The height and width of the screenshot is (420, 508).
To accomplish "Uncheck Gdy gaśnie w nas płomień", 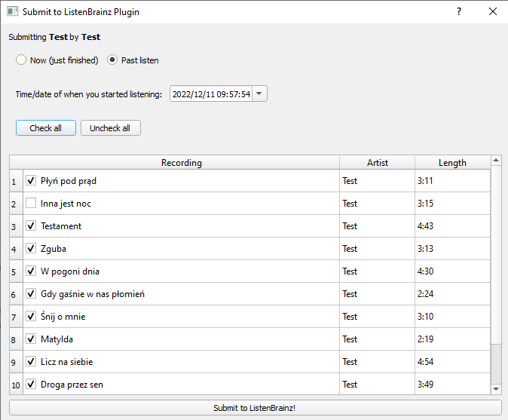I will coord(31,293).
